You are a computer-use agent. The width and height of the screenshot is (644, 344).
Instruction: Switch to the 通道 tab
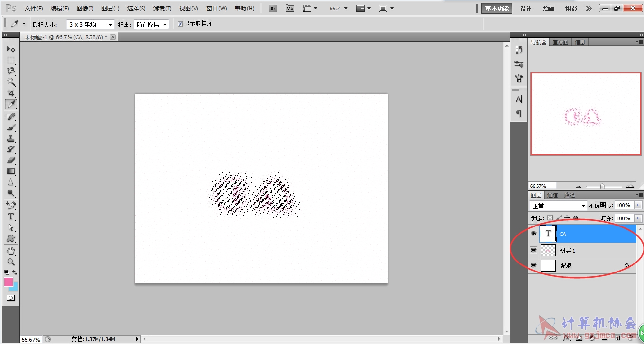(x=552, y=195)
